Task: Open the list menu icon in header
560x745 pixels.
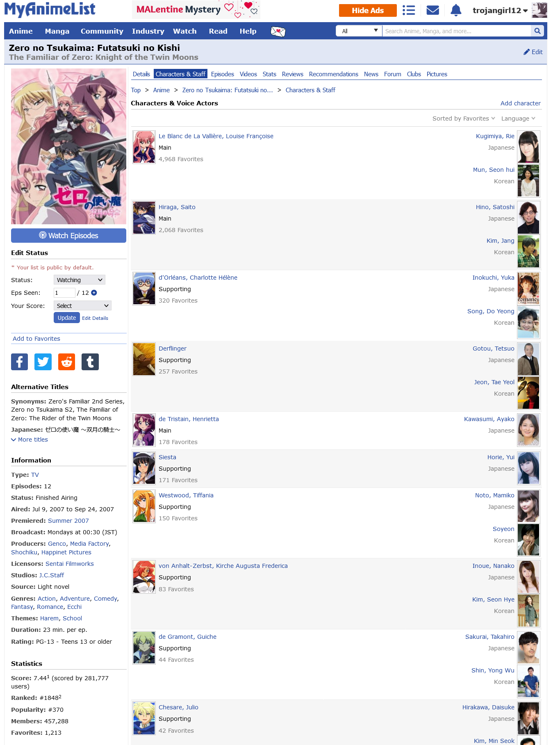Action: pos(409,10)
